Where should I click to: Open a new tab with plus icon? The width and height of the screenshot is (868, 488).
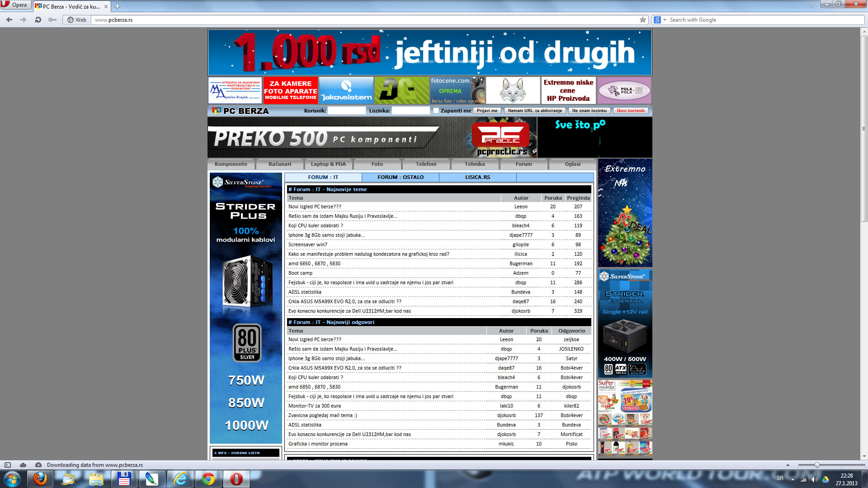point(117,6)
